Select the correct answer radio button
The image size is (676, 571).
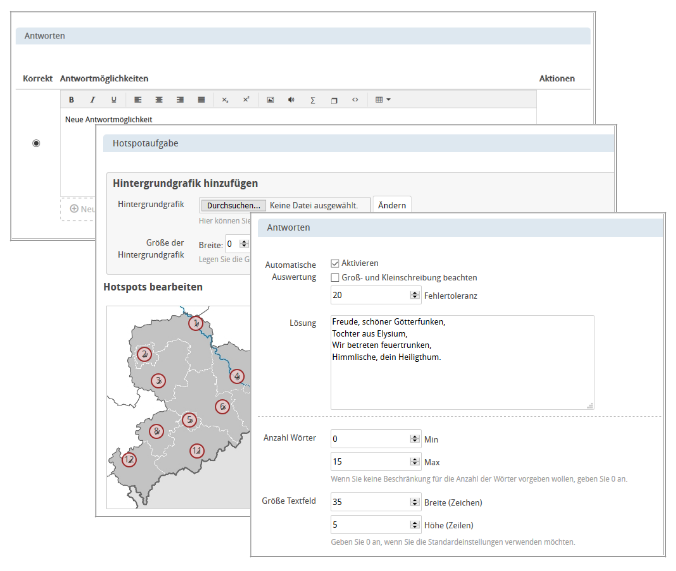[37, 143]
